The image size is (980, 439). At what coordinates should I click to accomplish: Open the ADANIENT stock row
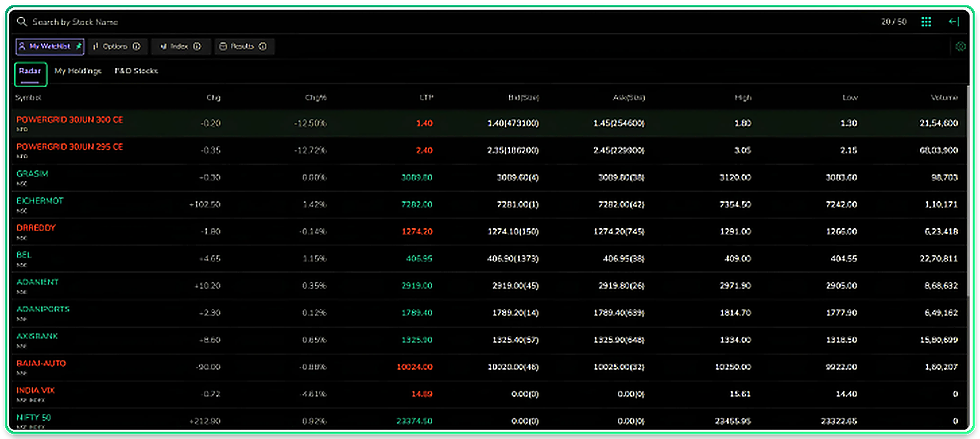pyautogui.click(x=489, y=286)
